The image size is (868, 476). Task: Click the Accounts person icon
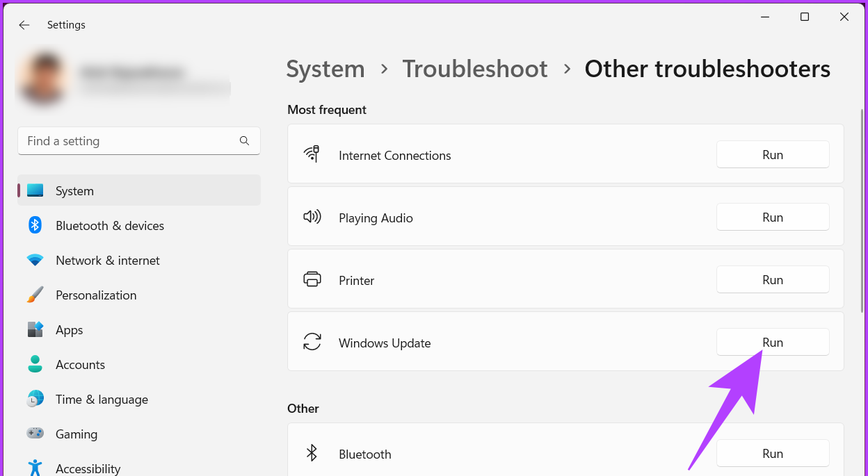tap(35, 364)
